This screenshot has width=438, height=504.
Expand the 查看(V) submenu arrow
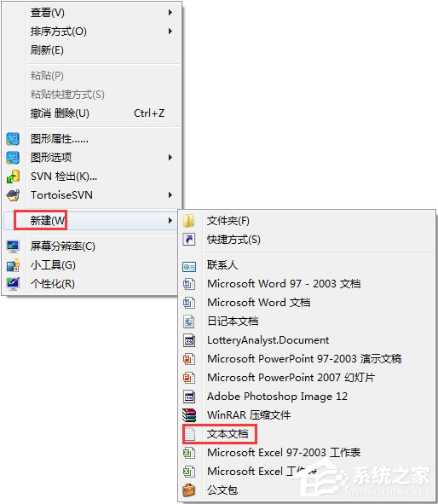(170, 13)
